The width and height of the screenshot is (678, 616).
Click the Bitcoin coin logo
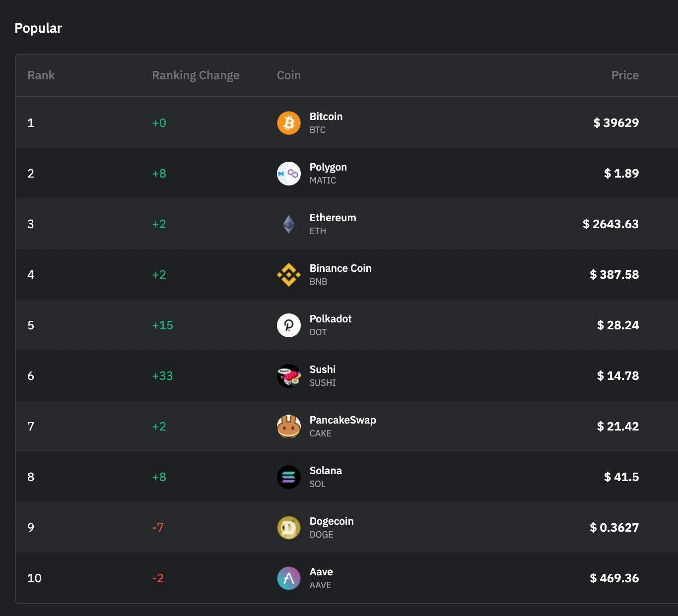[288, 123]
